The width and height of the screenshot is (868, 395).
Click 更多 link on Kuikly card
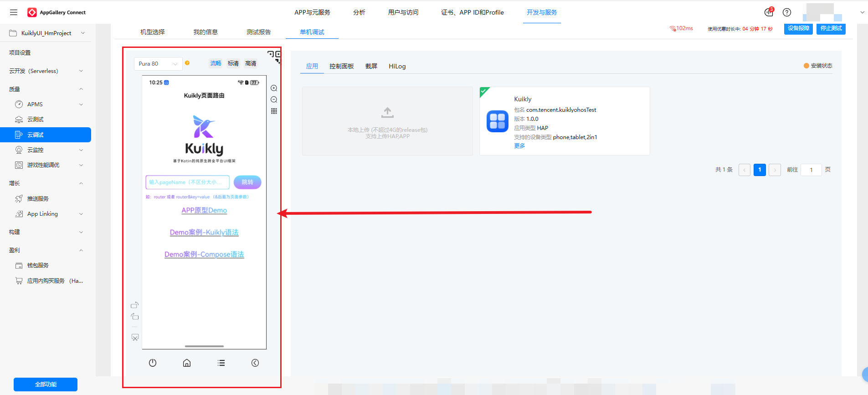coord(519,146)
